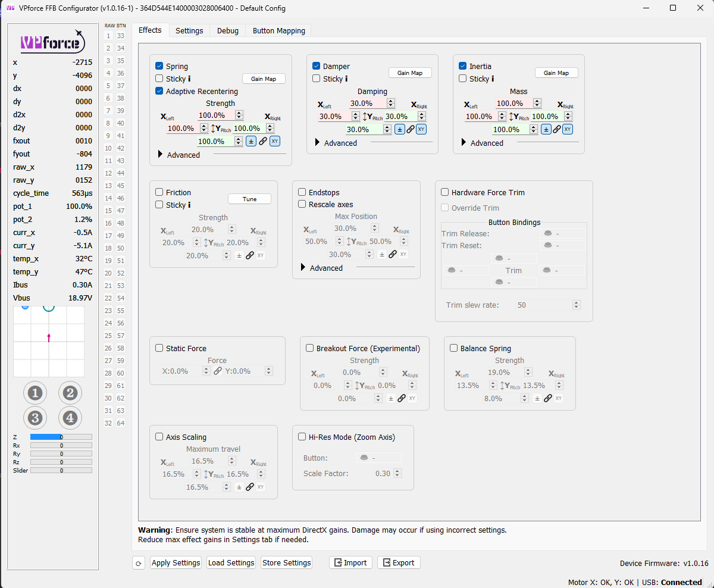714x588 pixels.
Task: Click round button indicator 4
Action: pyautogui.click(x=70, y=418)
